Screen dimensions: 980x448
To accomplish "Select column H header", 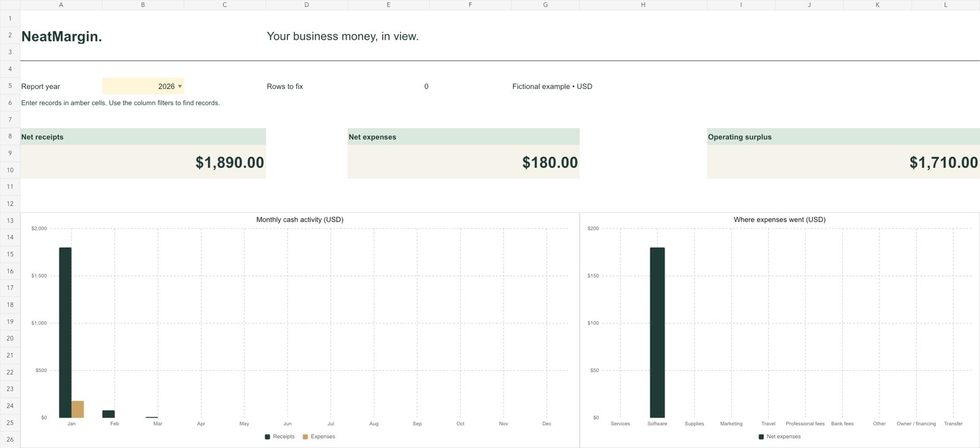I will (x=643, y=5).
